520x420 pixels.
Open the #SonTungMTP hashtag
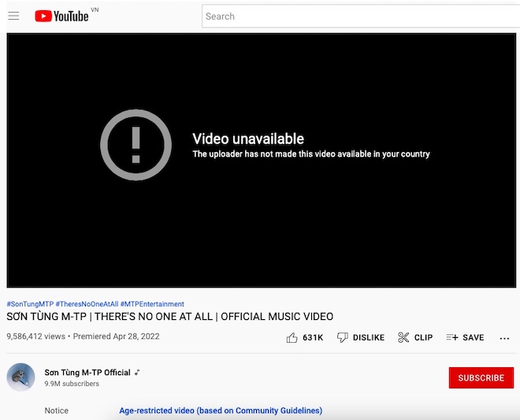(30, 304)
